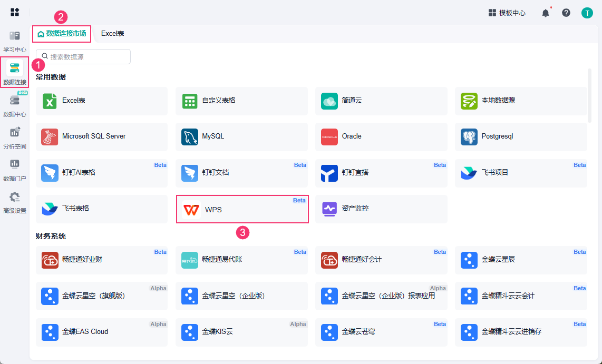Select the 本地数据源 card
This screenshot has height=364, width=602.
pos(521,101)
